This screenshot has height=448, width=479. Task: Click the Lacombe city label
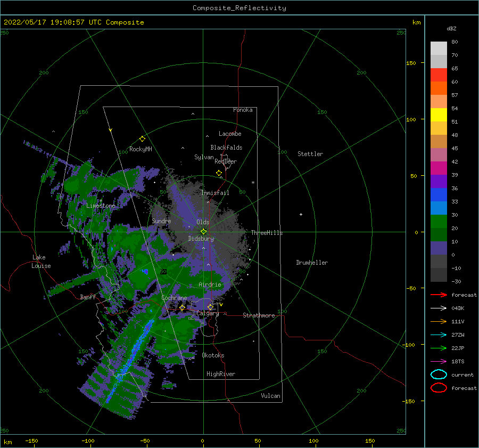click(230, 134)
